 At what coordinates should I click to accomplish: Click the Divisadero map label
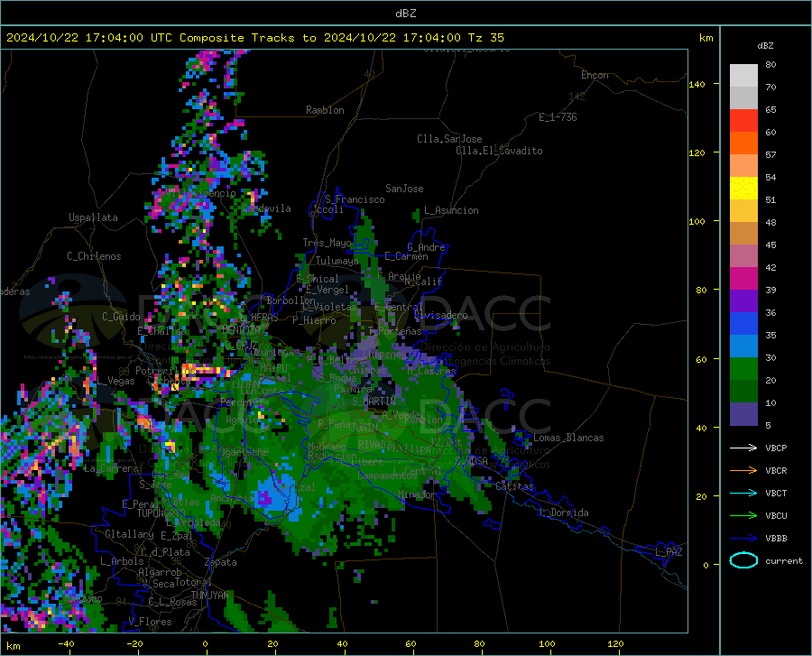[x=440, y=315]
